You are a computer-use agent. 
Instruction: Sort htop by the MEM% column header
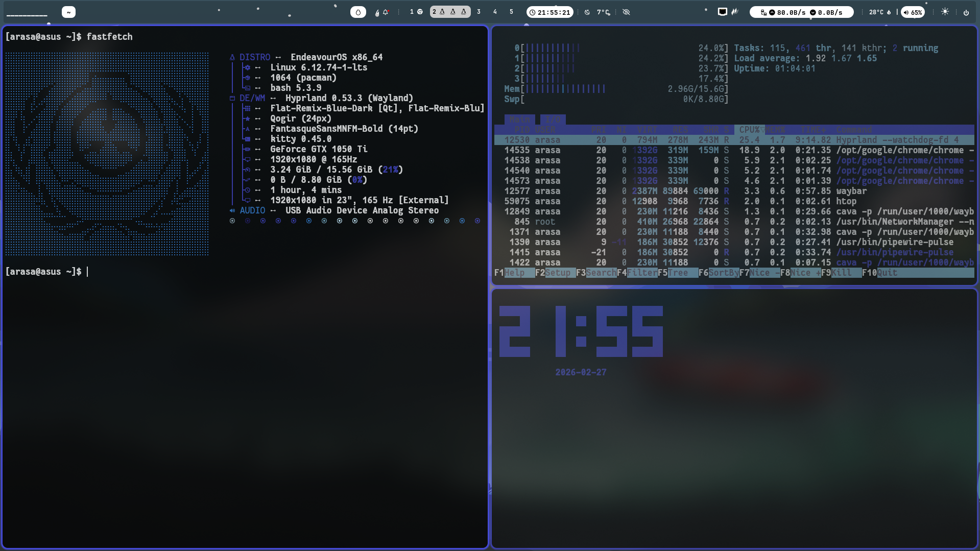[775, 130]
